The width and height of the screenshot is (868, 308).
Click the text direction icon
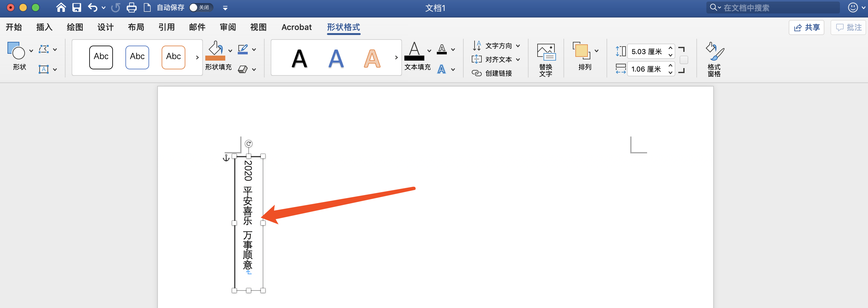pos(477,46)
